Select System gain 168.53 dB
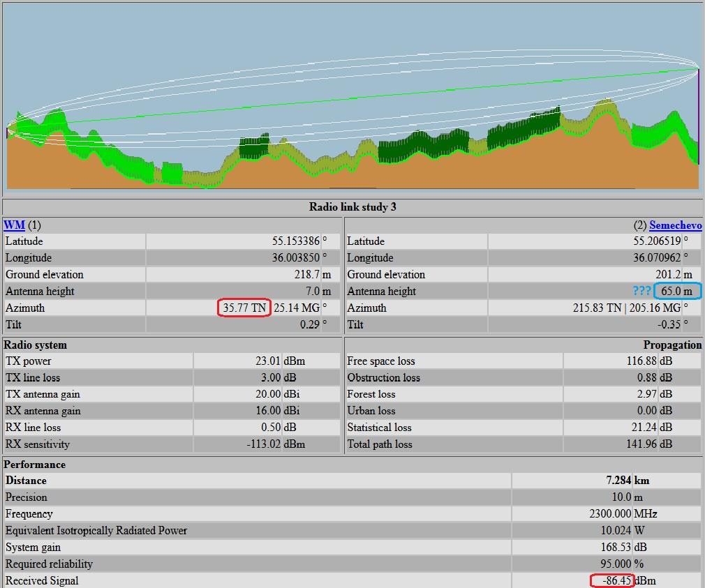Image resolution: width=705 pixels, height=588 pixels. pyautogui.click(x=623, y=547)
